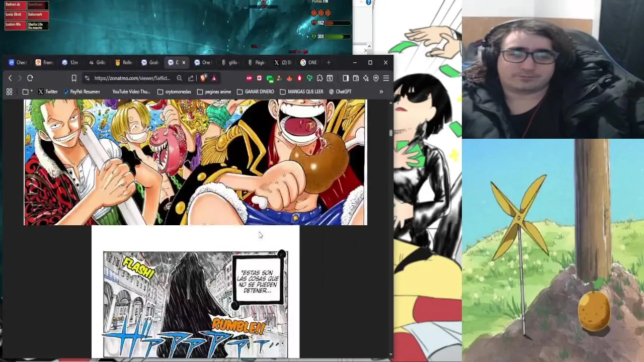The height and width of the screenshot is (362, 644).
Task: Open a new browser tab
Action: (329, 62)
